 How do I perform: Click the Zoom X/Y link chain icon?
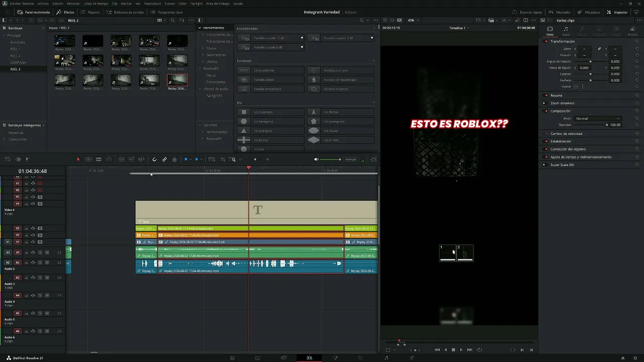point(599,49)
